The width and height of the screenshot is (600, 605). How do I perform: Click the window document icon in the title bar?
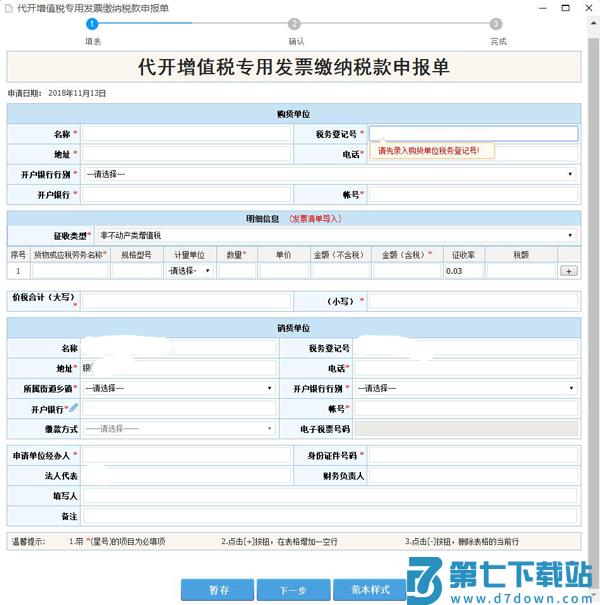(x=9, y=8)
